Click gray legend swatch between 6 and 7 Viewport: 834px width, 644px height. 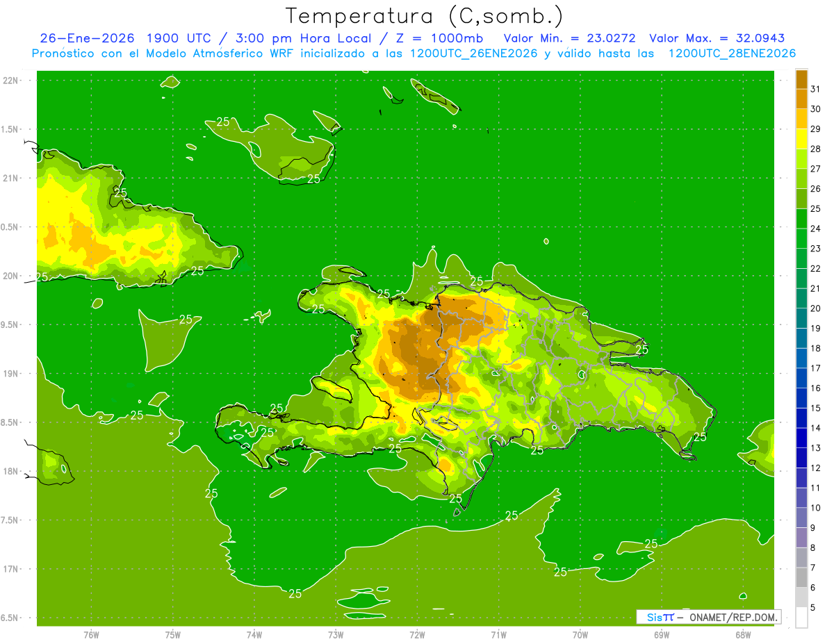[x=801, y=577]
